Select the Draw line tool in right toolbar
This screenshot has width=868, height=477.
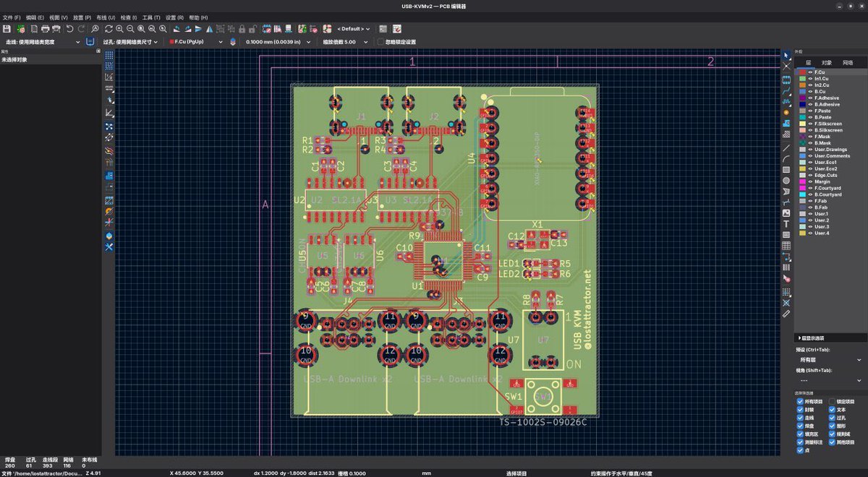(x=786, y=147)
